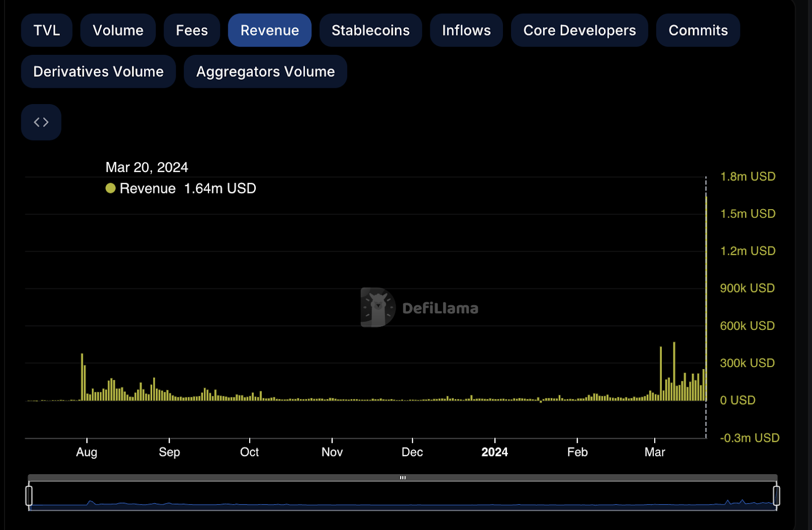Viewport: 812px width, 530px height.
Task: Click the Revenue legend dot in tooltip
Action: coord(111,188)
